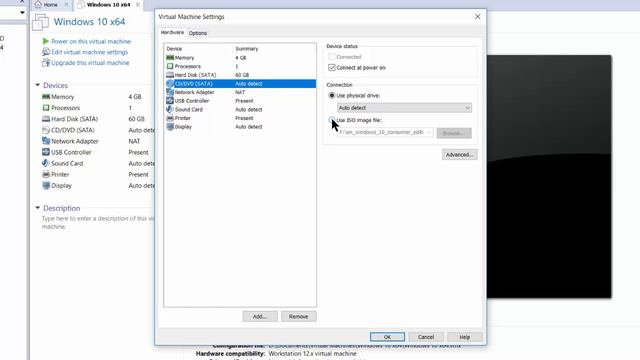The height and width of the screenshot is (360, 640).
Task: Click the Remove button
Action: pyautogui.click(x=298, y=316)
